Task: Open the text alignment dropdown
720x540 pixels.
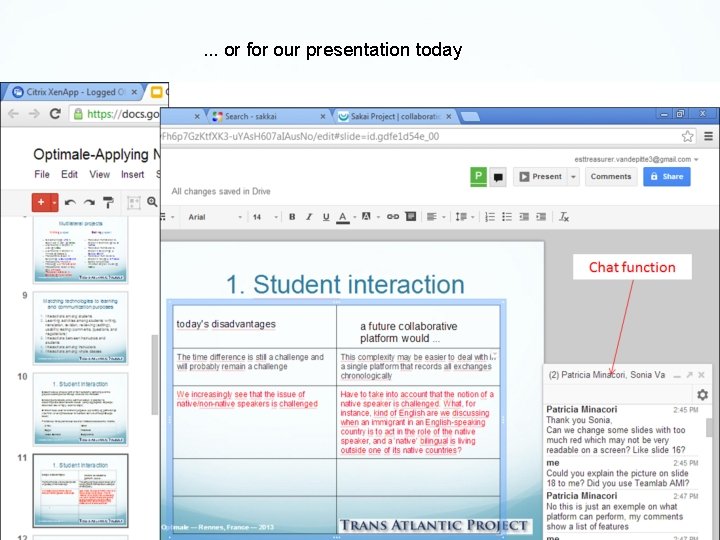Action: [x=435, y=217]
